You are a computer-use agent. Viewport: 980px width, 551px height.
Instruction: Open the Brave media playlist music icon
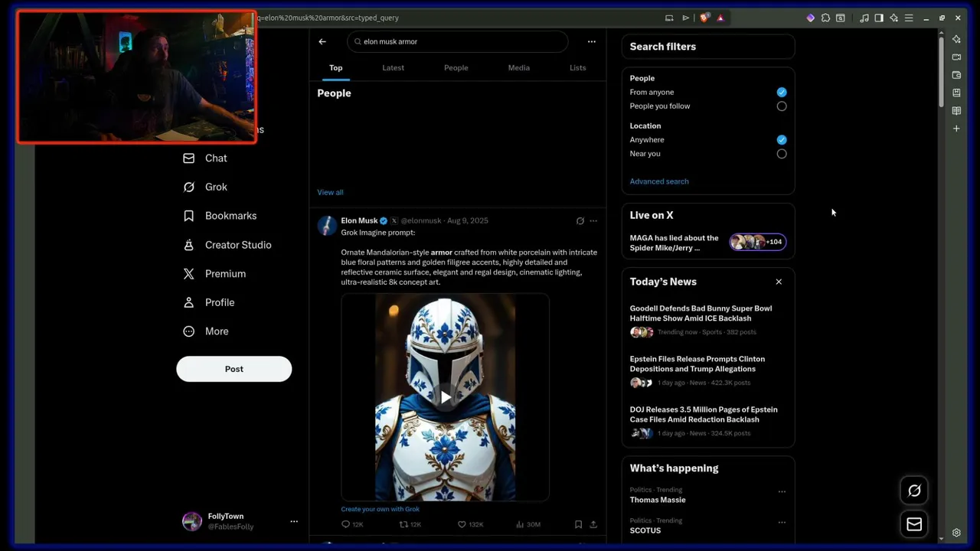coord(864,18)
